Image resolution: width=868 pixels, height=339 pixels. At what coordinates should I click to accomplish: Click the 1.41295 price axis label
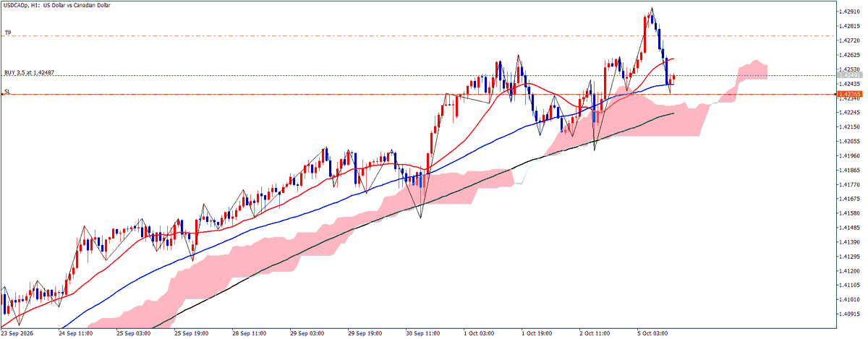pos(850,257)
